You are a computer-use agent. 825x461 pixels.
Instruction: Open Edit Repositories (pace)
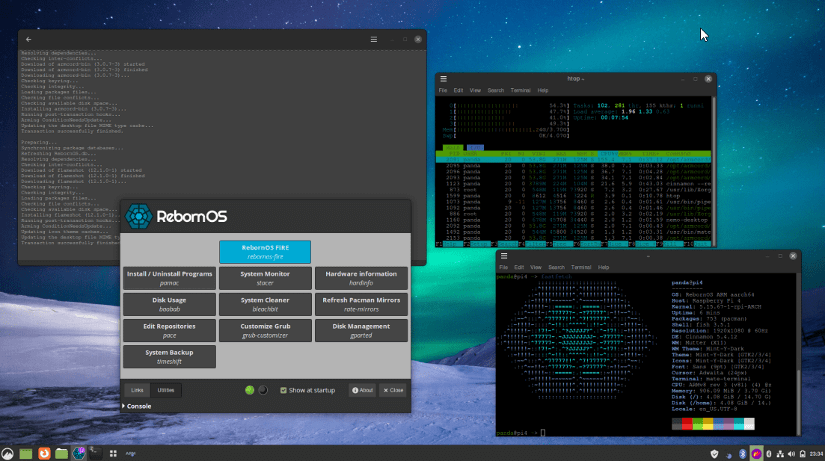click(169, 330)
